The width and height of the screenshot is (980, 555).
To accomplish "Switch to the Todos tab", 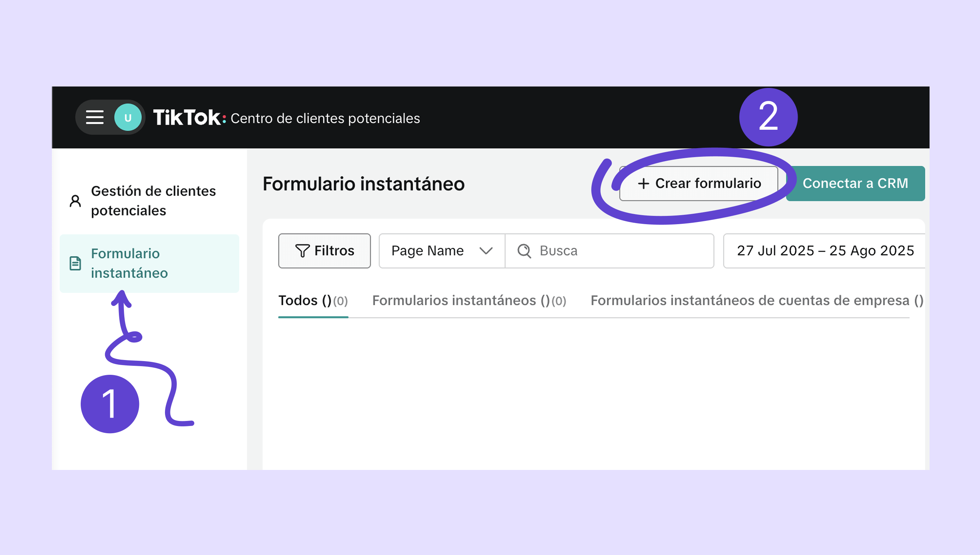I will click(313, 301).
